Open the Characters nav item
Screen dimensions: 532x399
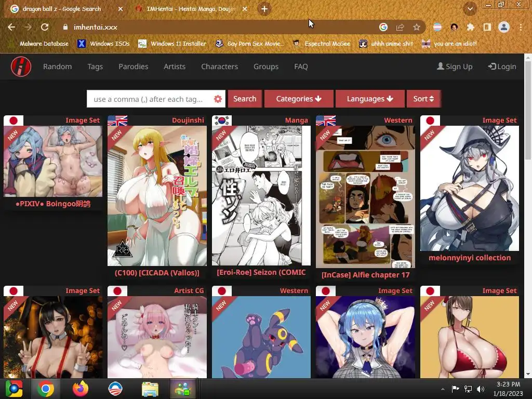220,66
